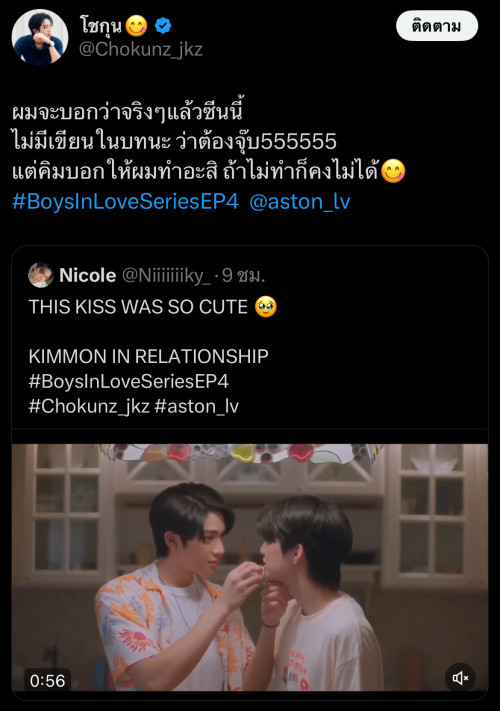
Task: Open the 9 ชม. timestamp link
Action: (243, 275)
